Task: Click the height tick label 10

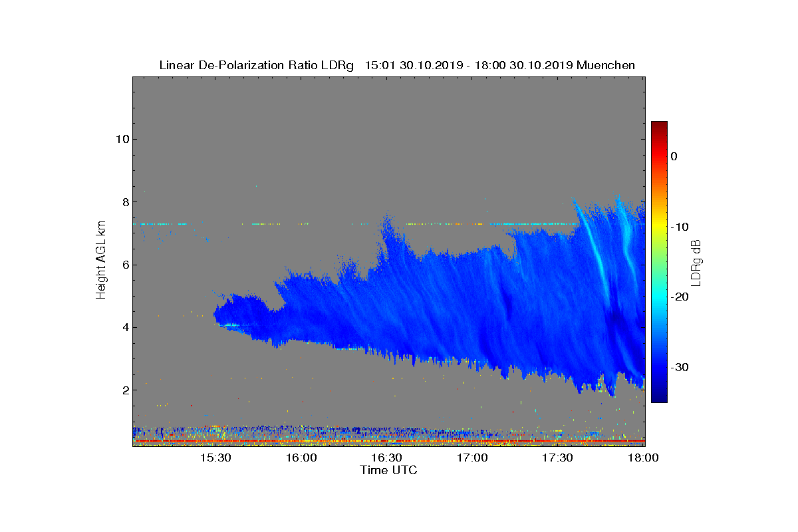Action: click(121, 139)
